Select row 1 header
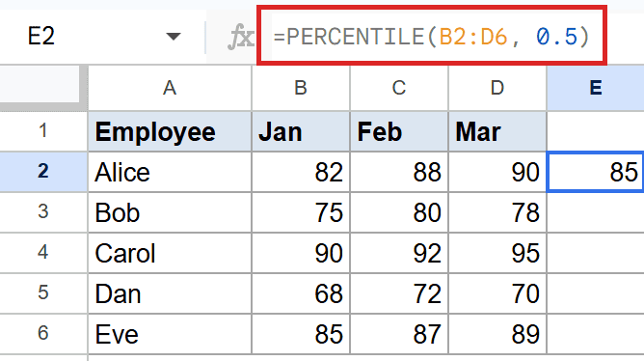The height and width of the screenshot is (361, 644). coord(43,131)
